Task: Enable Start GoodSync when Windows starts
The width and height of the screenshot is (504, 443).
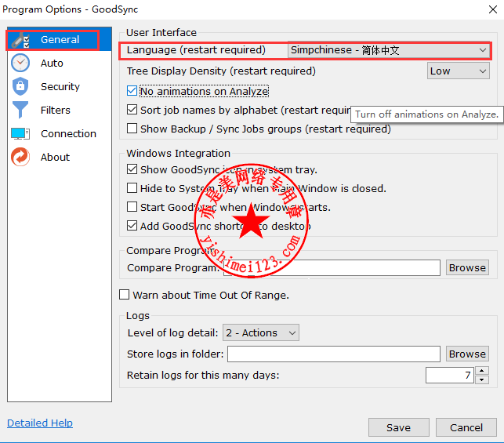Action: (x=132, y=207)
